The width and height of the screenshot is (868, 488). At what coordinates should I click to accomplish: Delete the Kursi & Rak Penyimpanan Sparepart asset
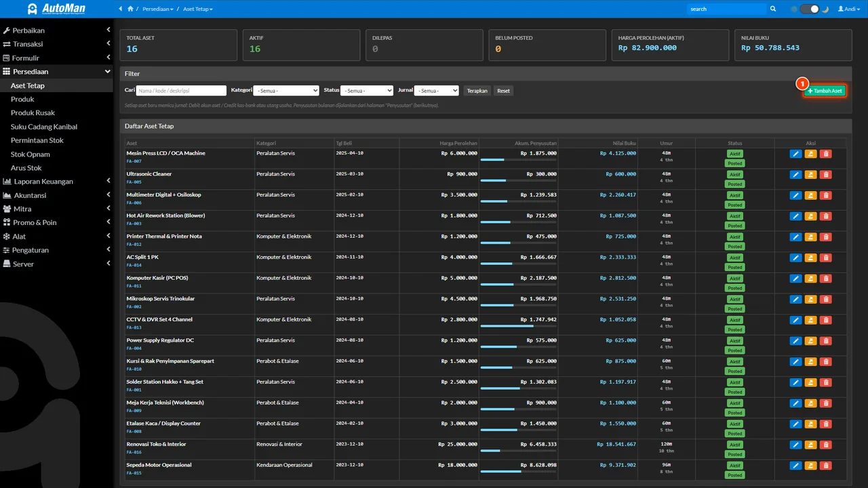pos(825,362)
